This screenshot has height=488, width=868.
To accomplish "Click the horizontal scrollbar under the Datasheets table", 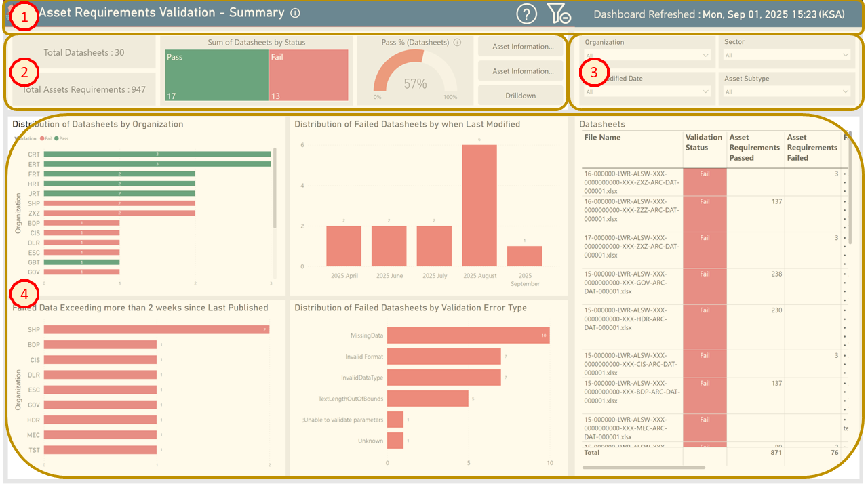I will click(x=643, y=467).
